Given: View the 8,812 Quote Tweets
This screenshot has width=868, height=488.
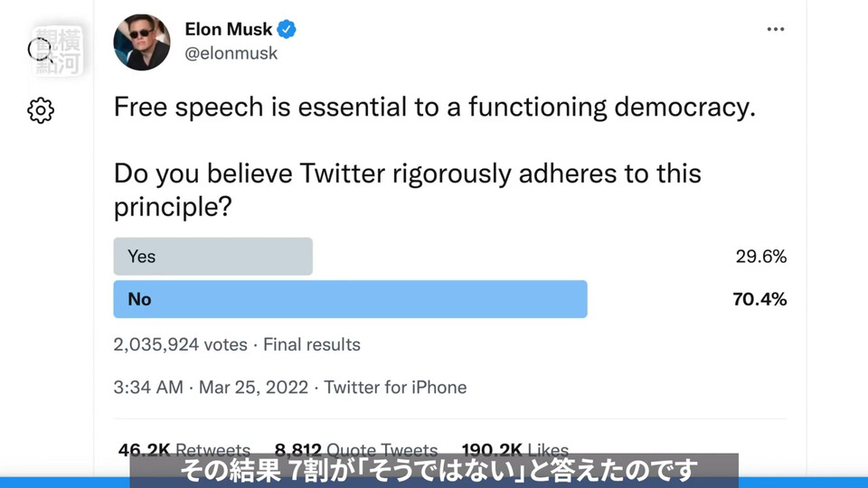Looking at the screenshot, I should click(355, 449).
